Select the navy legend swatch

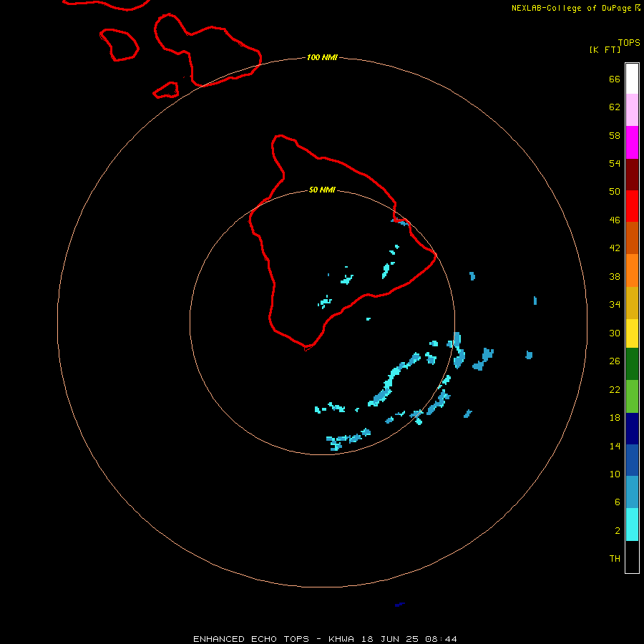tap(632, 429)
